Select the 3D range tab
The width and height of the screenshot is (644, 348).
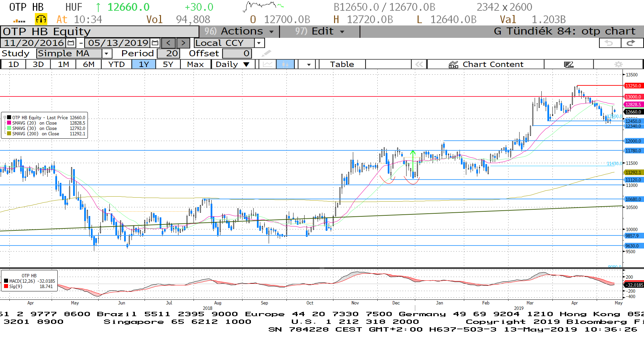38,64
